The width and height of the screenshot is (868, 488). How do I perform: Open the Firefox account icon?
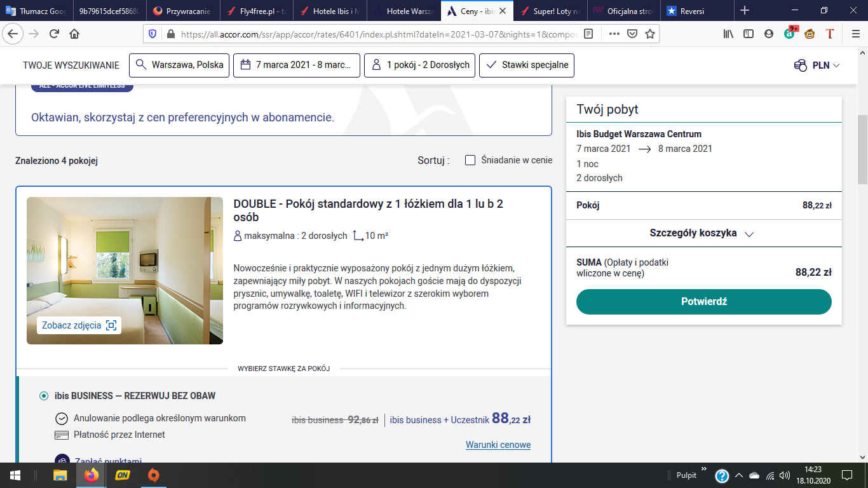(x=769, y=34)
